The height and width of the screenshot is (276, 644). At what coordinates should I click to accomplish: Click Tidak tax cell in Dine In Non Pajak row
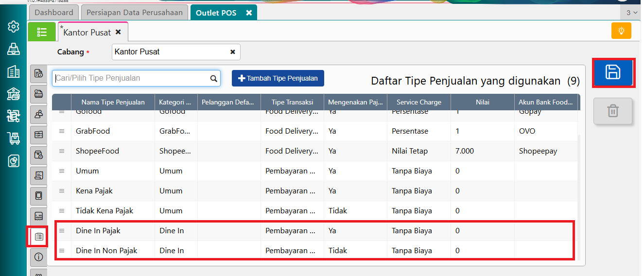tap(356, 251)
